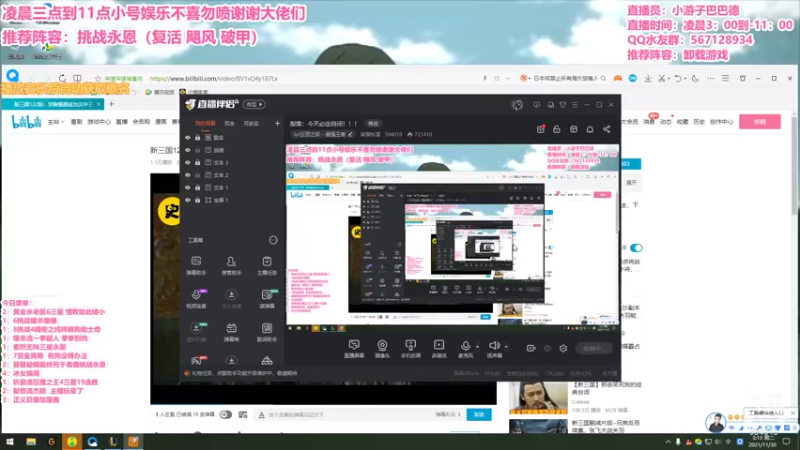The height and width of the screenshot is (450, 800).
Task: Click the browser address bar URL
Action: 214,79
